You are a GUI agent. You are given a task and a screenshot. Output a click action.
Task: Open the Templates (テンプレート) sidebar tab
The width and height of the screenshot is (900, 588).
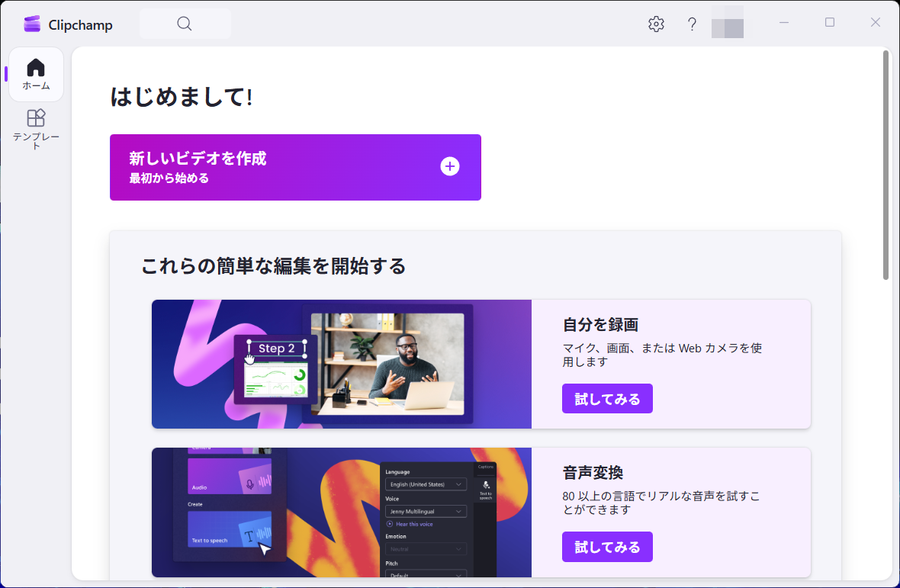(x=36, y=129)
